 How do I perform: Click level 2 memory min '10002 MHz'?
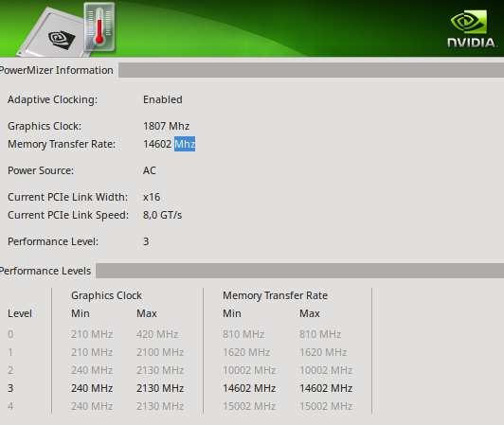pyautogui.click(x=249, y=370)
